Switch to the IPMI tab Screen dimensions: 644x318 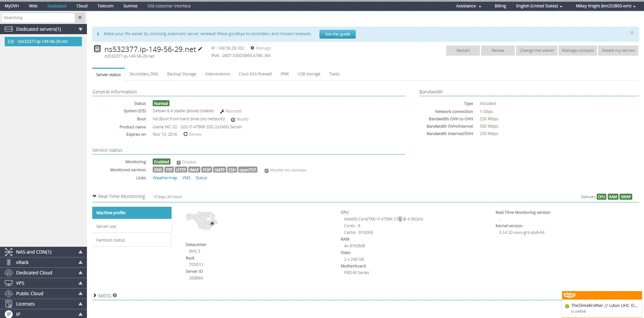pos(285,74)
